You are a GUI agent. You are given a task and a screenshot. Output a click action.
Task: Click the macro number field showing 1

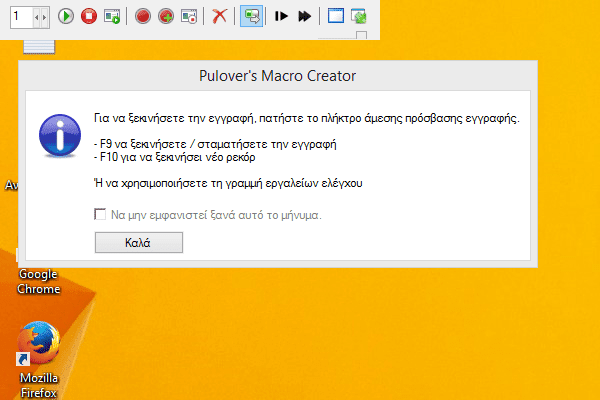[22, 17]
